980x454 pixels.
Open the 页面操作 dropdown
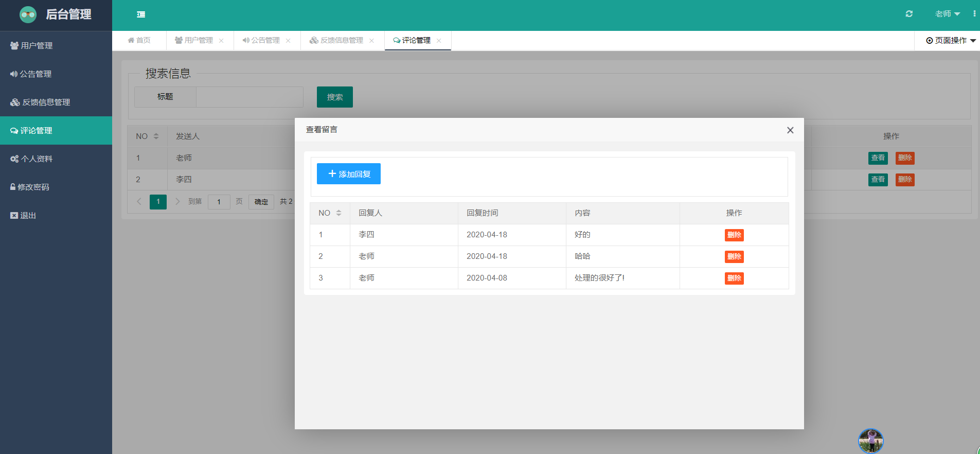tap(951, 41)
